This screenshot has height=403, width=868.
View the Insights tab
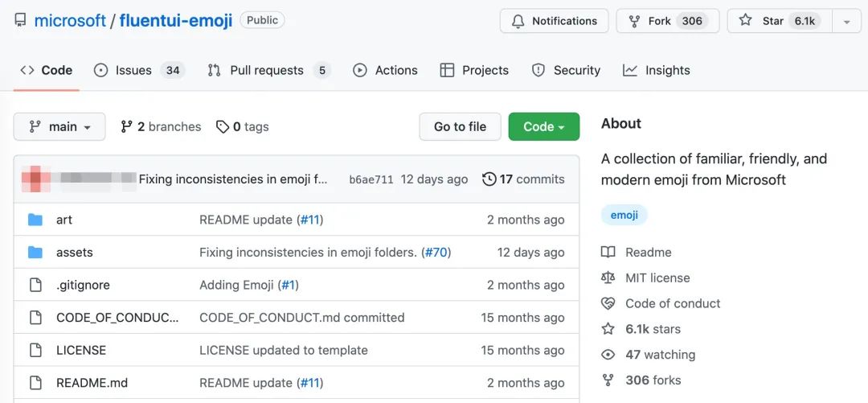[656, 70]
